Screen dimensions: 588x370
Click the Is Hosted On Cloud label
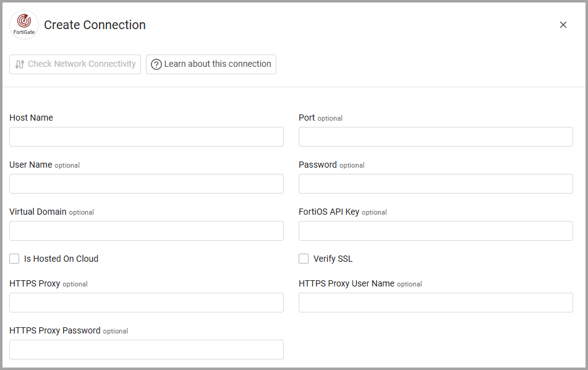(61, 259)
